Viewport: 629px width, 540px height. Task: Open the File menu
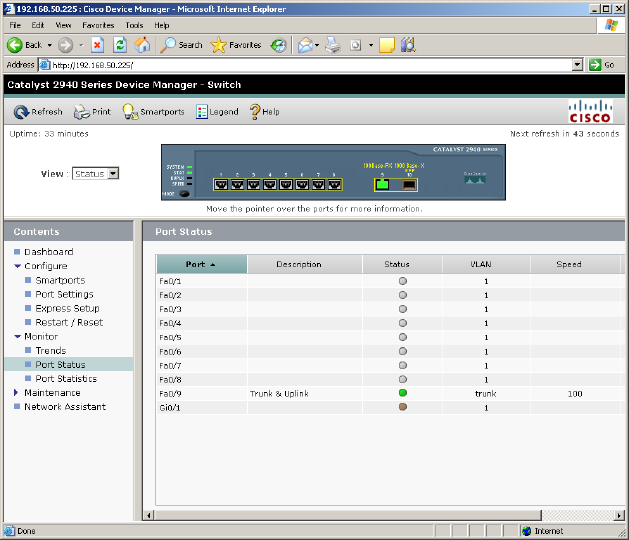(x=15, y=25)
